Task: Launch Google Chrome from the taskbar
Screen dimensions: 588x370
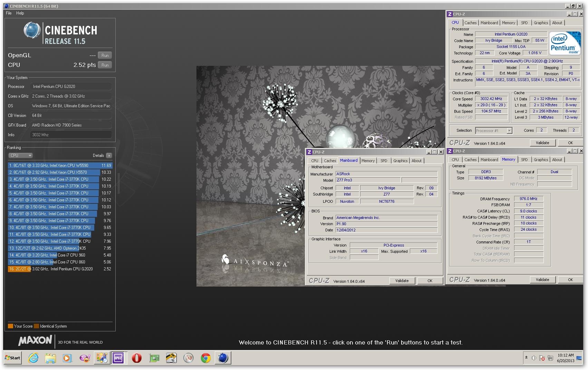Action: (206, 358)
